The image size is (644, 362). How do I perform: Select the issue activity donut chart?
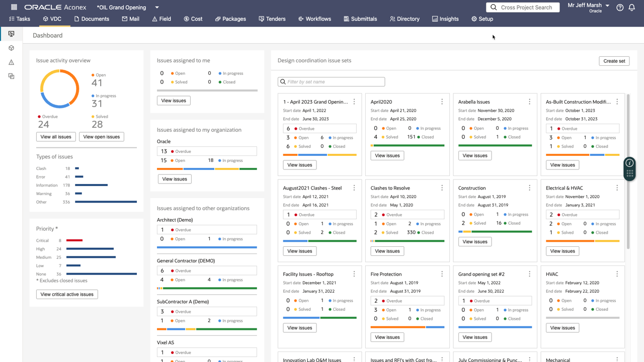tap(59, 89)
